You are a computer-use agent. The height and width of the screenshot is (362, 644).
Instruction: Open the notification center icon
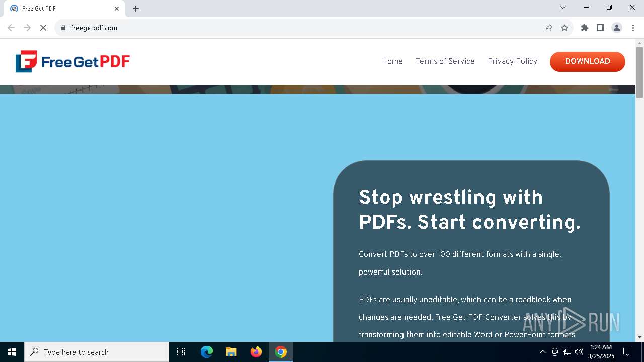point(627,352)
